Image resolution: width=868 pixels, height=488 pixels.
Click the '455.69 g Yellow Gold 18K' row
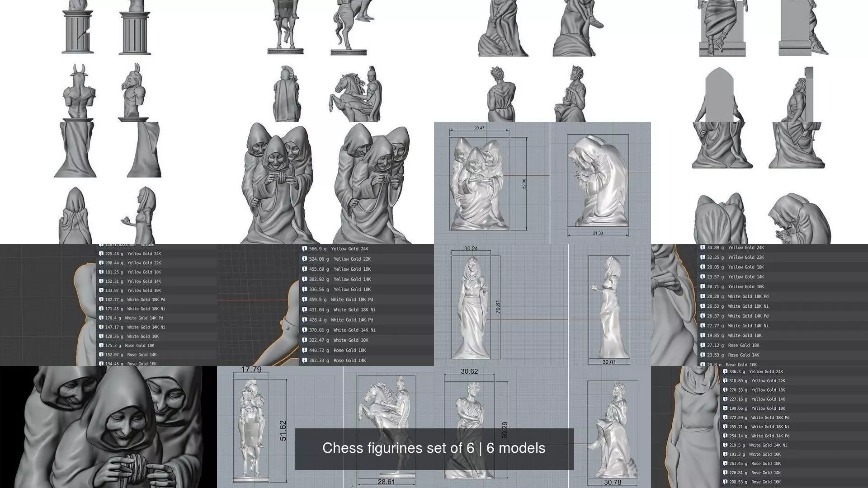(x=367, y=269)
